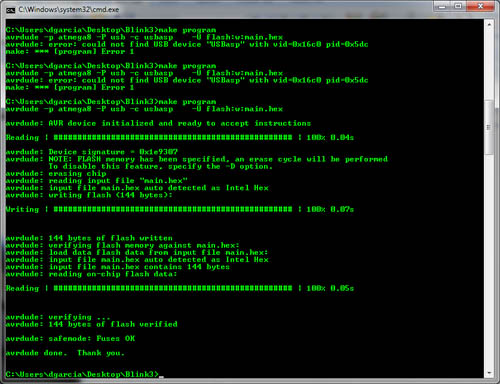Click the 'avrdude: erasing chip' line
The height and width of the screenshot is (384, 500).
point(56,174)
